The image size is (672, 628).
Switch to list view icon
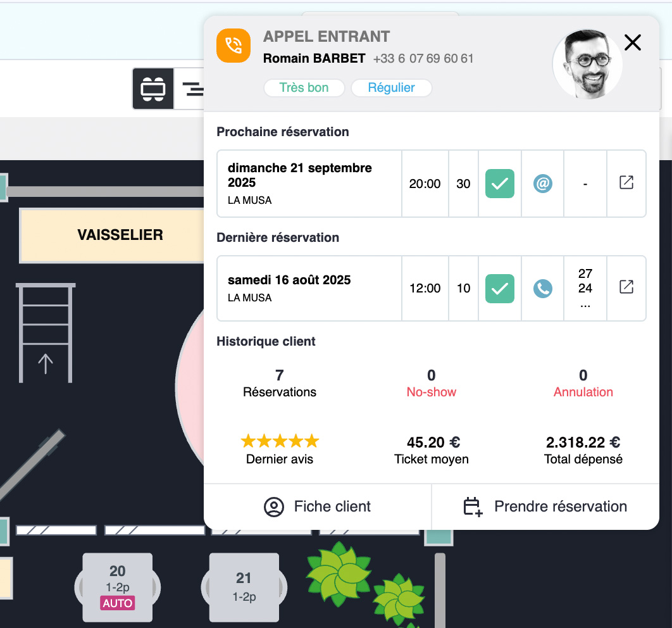(x=192, y=89)
